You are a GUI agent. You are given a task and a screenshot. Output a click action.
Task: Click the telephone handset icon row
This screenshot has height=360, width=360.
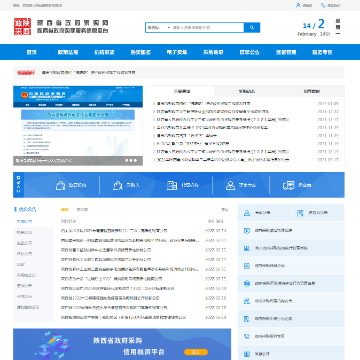coord(291,336)
